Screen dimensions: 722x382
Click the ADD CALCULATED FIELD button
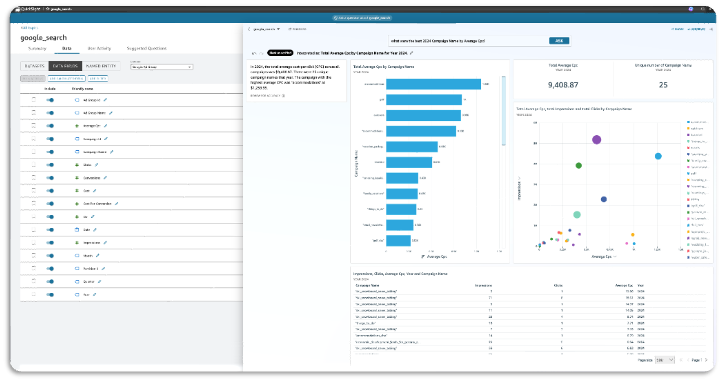pyautogui.click(x=67, y=79)
